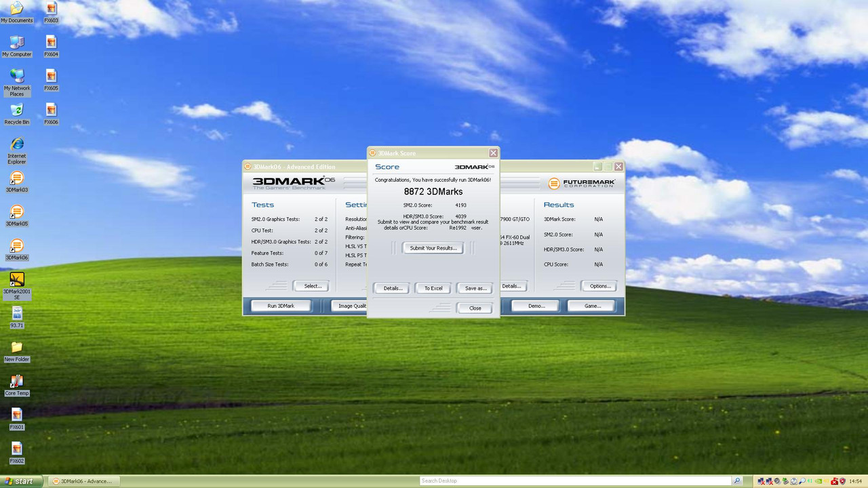
Task: Click Submit Your Results button
Action: pos(433,248)
